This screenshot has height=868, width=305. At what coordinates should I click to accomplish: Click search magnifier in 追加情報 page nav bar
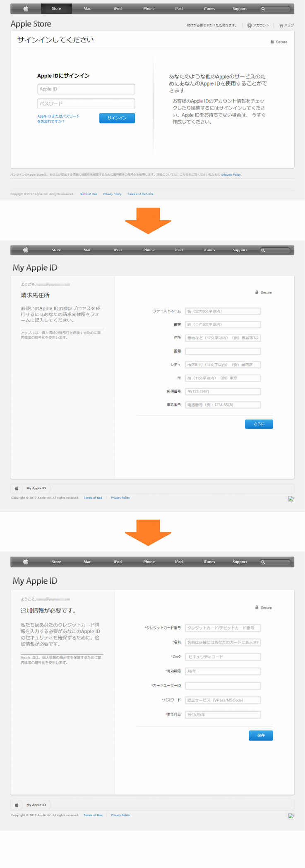[263, 562]
